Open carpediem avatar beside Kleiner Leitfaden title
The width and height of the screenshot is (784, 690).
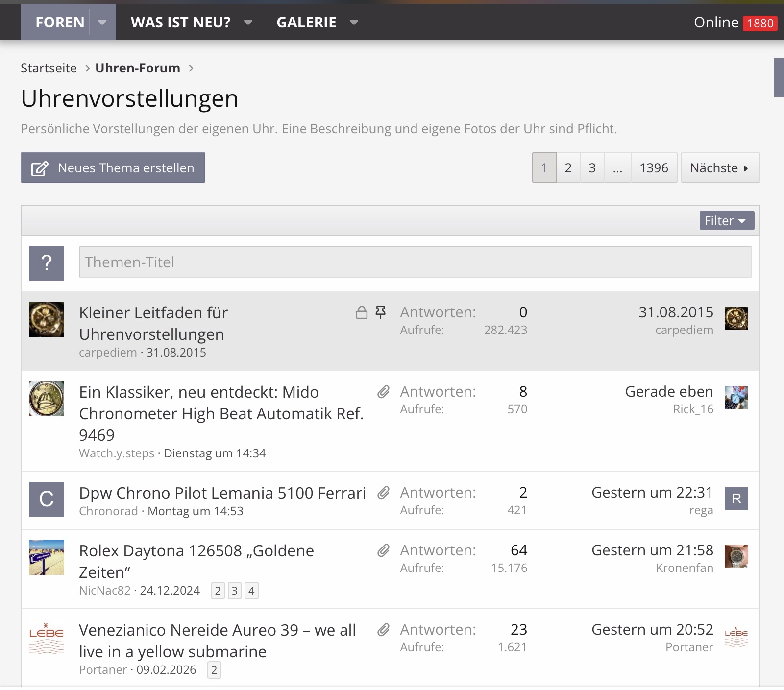(47, 319)
